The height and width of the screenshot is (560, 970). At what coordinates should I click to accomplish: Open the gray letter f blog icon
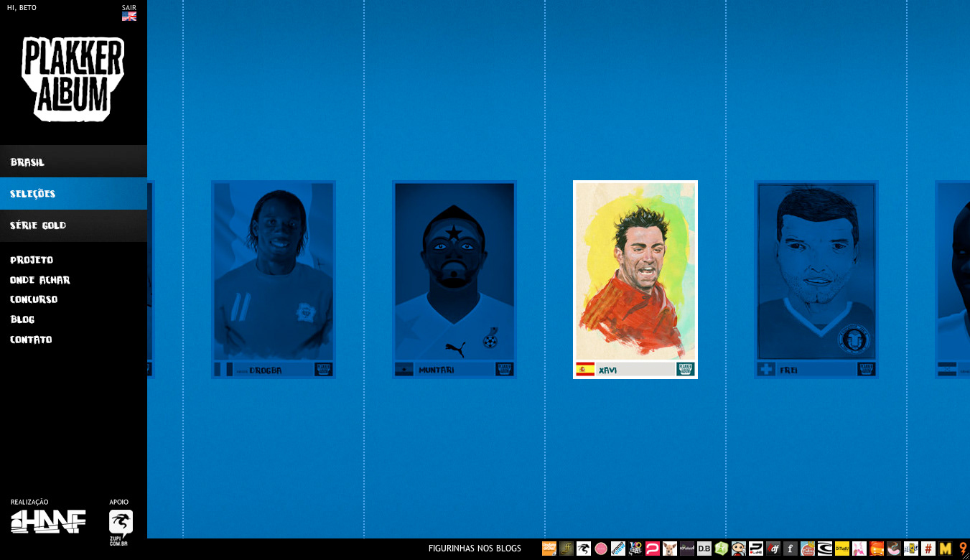click(x=791, y=549)
